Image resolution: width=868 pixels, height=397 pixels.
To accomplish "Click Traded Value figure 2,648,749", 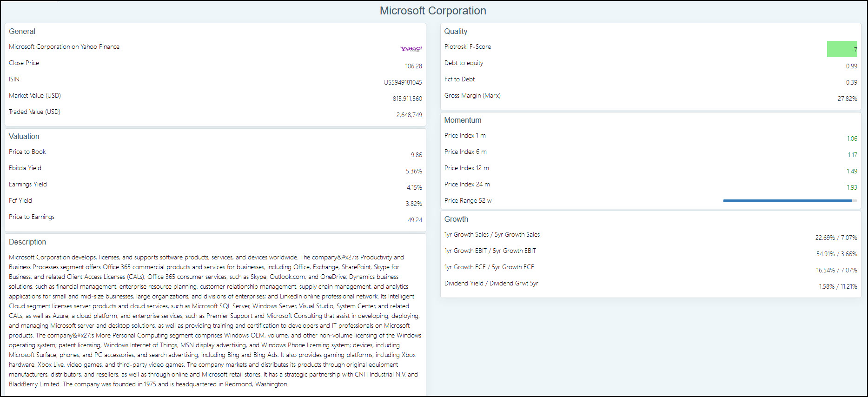I will (409, 115).
